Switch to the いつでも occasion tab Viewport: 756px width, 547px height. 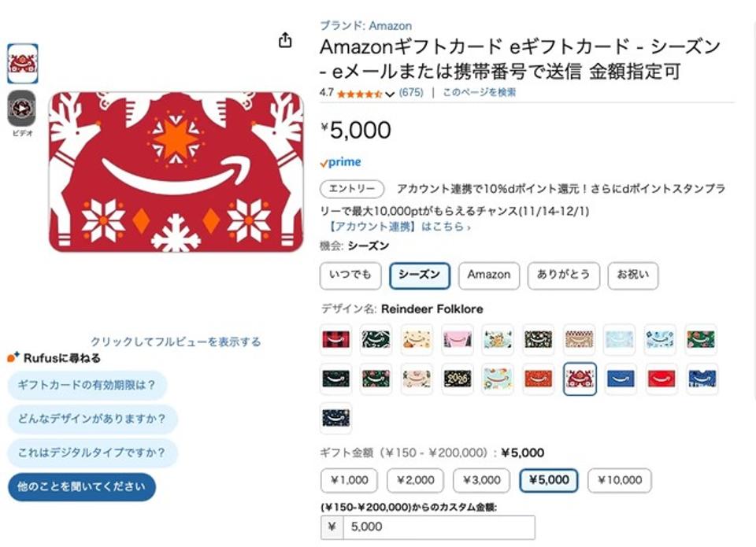point(350,275)
